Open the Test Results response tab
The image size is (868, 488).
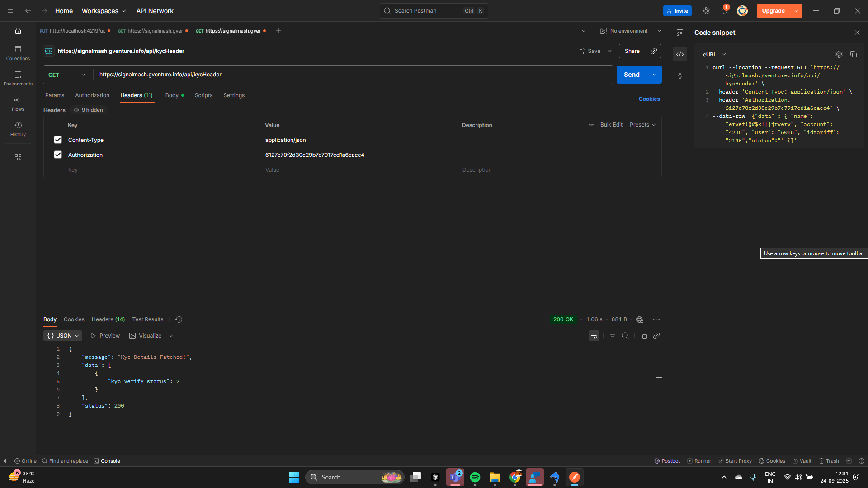tap(148, 319)
